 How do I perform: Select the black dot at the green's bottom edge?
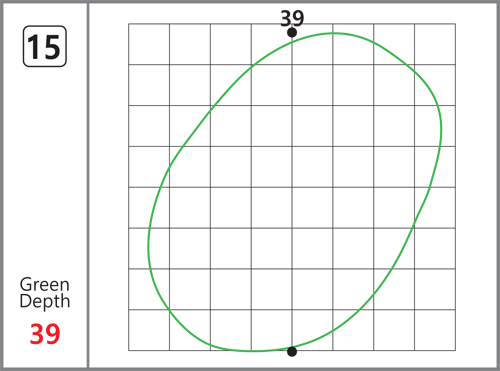click(x=292, y=351)
